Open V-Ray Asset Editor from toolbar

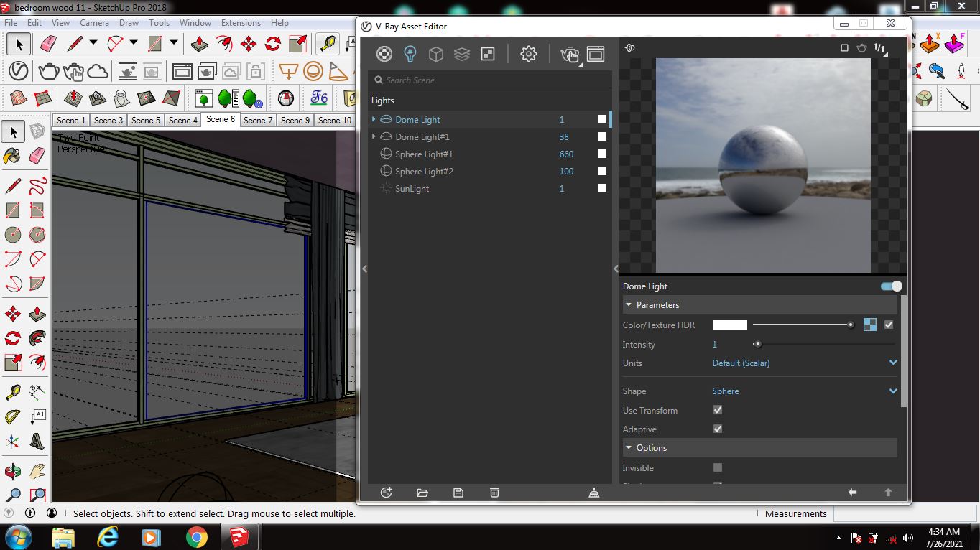pos(19,72)
